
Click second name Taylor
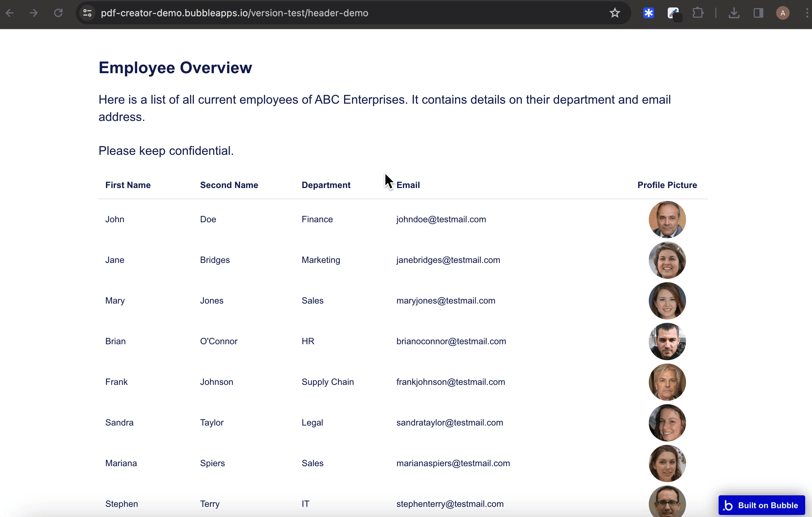click(x=212, y=423)
